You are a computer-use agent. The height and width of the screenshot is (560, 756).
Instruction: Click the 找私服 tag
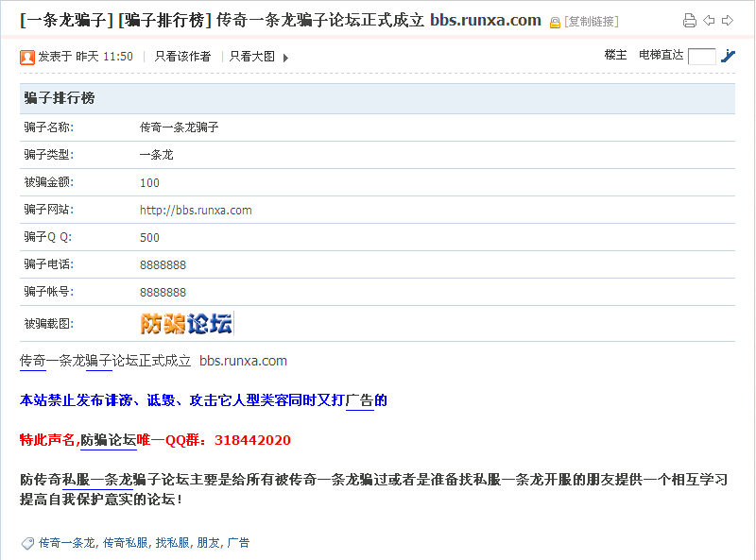pos(172,543)
